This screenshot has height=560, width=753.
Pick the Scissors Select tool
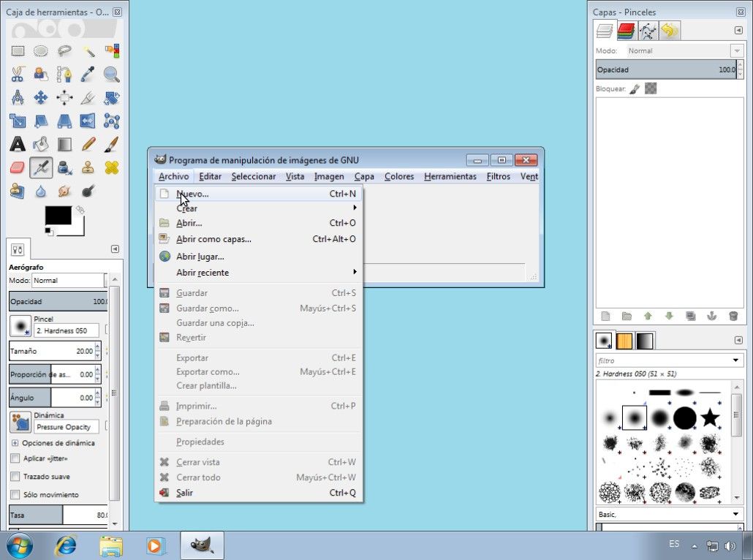click(18, 75)
